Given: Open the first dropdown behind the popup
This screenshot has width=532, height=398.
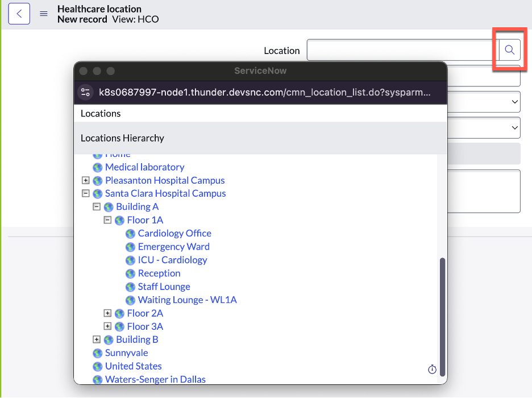Looking at the screenshot, I should coord(484,102).
